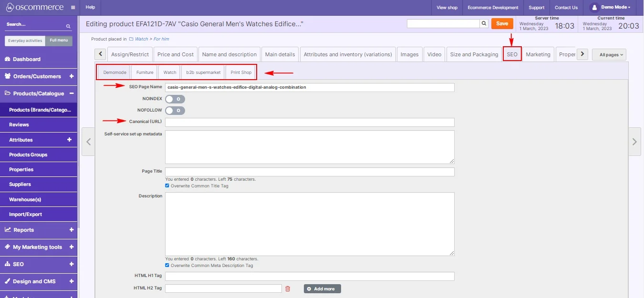Click the Add more button
This screenshot has height=298, width=644.
point(322,288)
